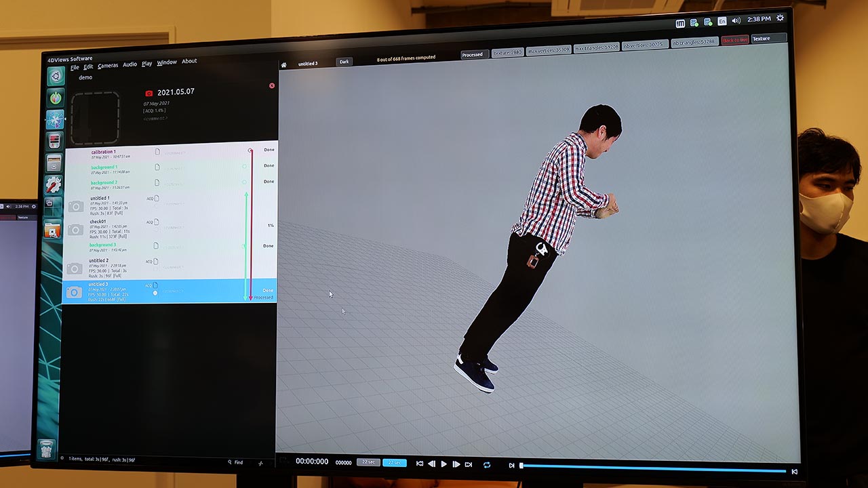
Task: Toggle the background 1 link circle
Action: click(x=245, y=166)
